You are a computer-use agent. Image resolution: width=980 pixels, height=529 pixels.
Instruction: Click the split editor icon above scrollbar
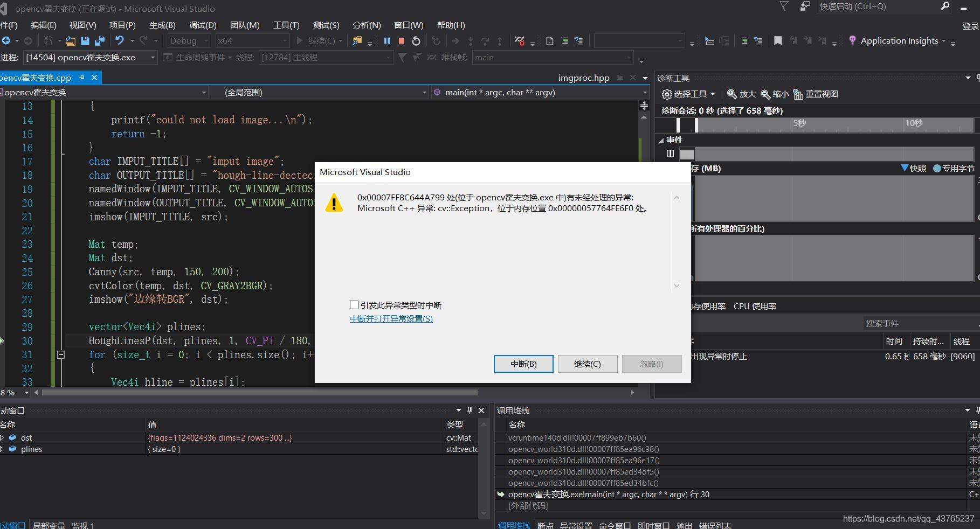pos(644,106)
